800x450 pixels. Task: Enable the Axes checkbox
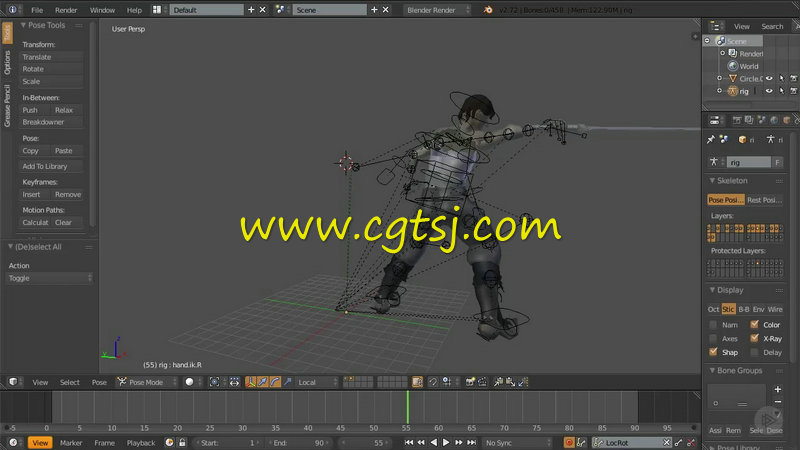point(713,338)
